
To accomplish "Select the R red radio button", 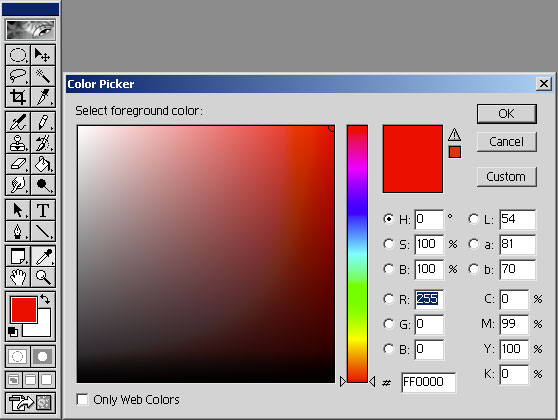I will tap(389, 299).
